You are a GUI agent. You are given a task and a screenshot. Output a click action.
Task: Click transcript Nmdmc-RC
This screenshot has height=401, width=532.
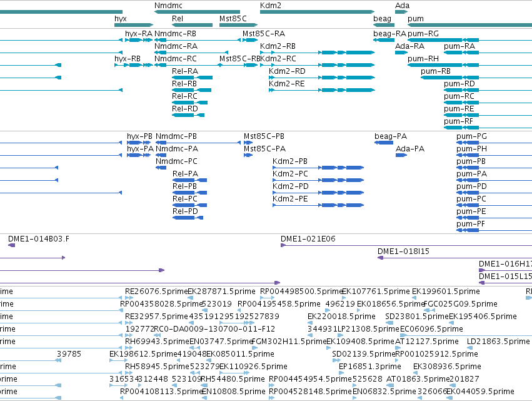pos(176,59)
